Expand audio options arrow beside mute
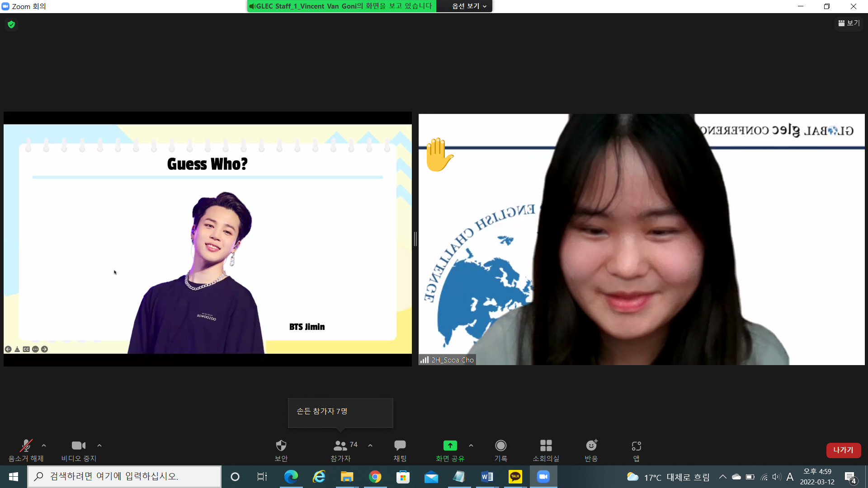Screen dimensions: 868x488 44,446
